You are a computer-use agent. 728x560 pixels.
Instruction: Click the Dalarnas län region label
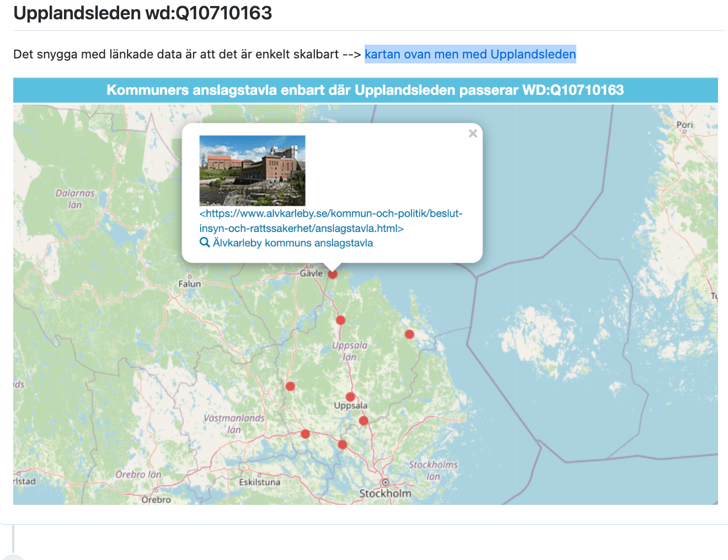(x=75, y=199)
